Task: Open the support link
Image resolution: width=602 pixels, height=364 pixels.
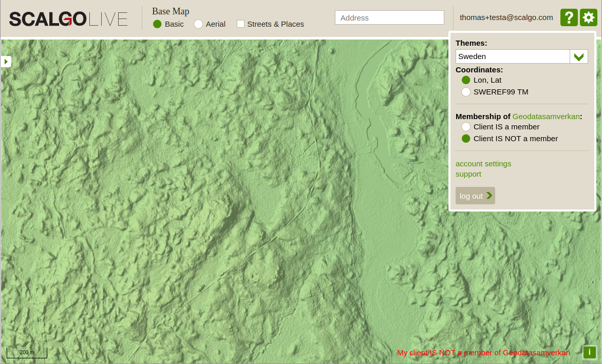Action: (468, 174)
